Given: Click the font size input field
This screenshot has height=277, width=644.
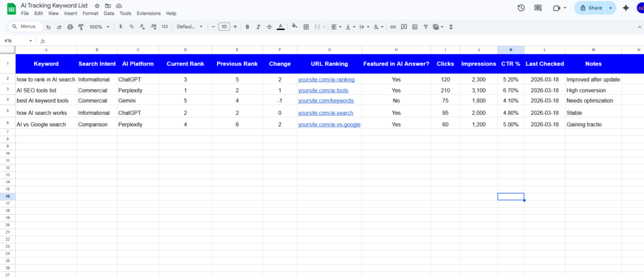Looking at the screenshot, I should point(225,27).
